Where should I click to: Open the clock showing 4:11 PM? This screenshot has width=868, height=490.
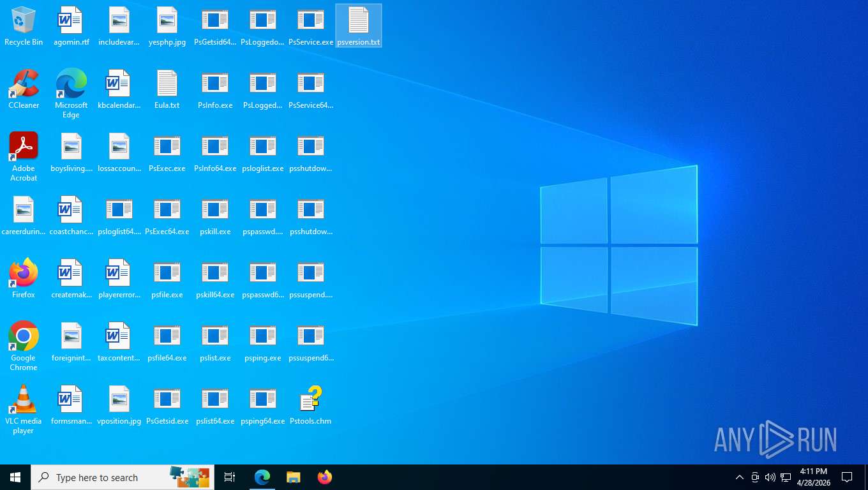click(814, 477)
